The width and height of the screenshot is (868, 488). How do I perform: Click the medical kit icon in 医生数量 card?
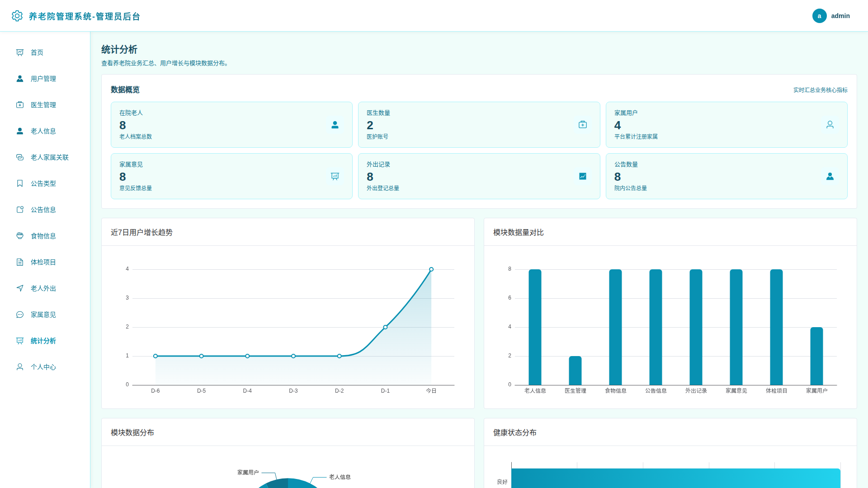[x=583, y=125]
